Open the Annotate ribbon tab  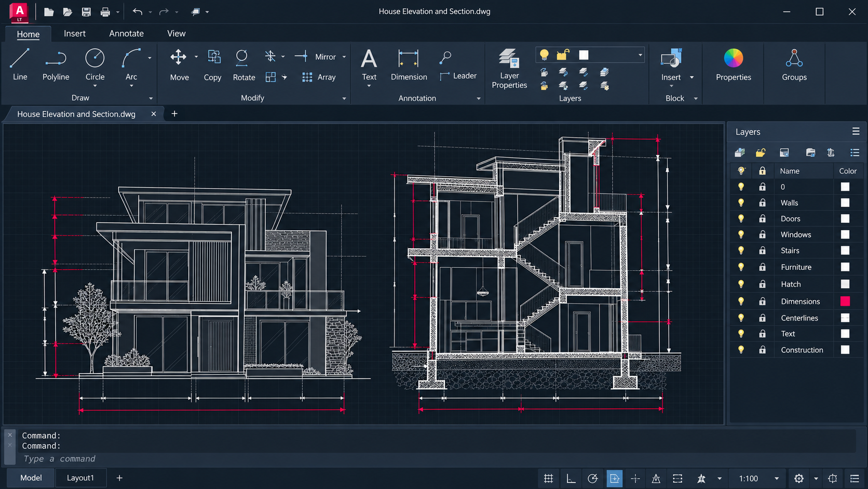click(126, 33)
